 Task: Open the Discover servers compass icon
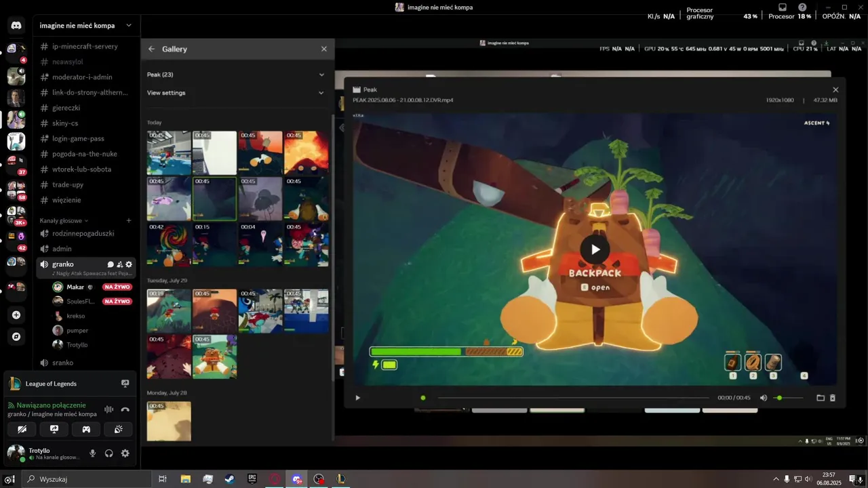point(16,336)
